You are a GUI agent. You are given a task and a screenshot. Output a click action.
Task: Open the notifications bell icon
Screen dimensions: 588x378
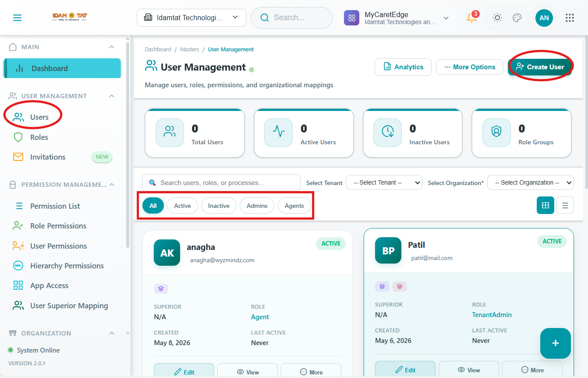point(472,18)
